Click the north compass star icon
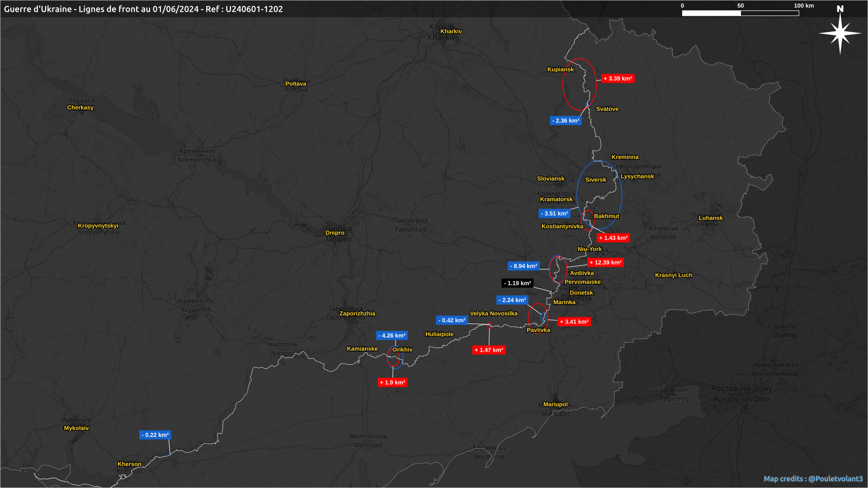The image size is (868, 488). pyautogui.click(x=840, y=33)
